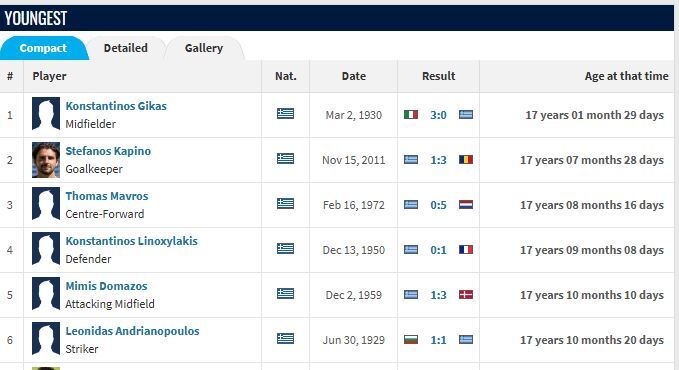Open Stefanos Kapino player link
Image resolution: width=679 pixels, height=370 pixels.
[108, 151]
